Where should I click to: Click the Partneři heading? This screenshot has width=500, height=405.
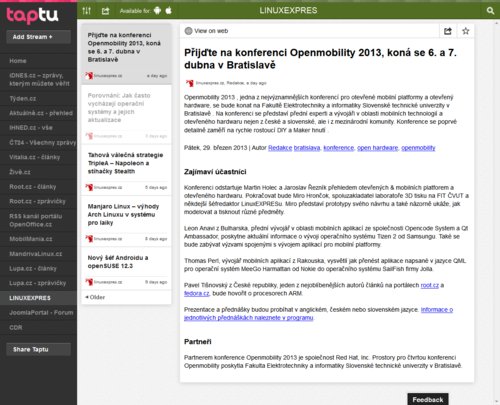pos(198,342)
